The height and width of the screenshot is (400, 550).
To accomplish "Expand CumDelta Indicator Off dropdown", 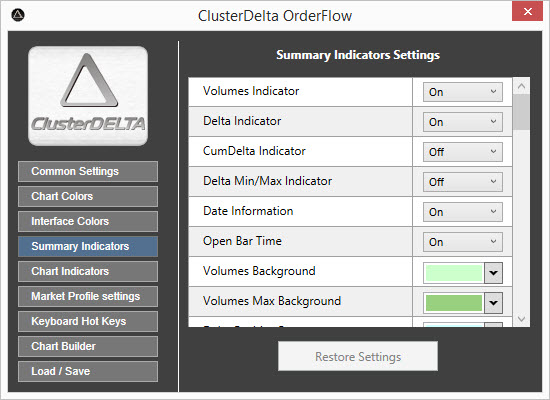I will coord(463,152).
